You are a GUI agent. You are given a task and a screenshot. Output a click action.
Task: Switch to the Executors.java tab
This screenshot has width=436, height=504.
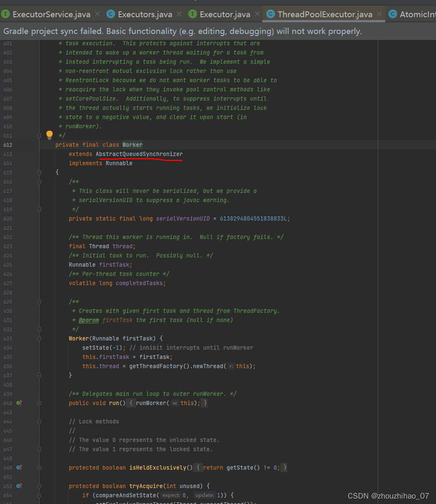pyautogui.click(x=145, y=14)
